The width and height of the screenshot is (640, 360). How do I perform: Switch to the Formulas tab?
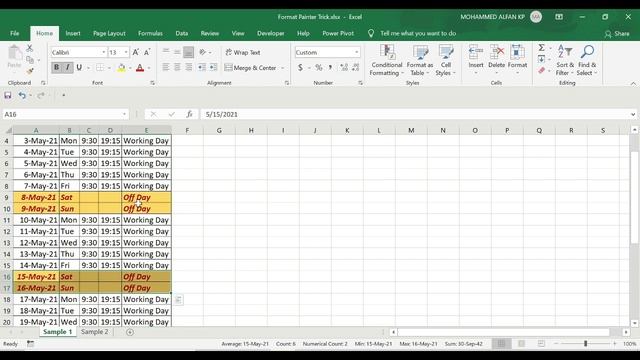coord(150,33)
